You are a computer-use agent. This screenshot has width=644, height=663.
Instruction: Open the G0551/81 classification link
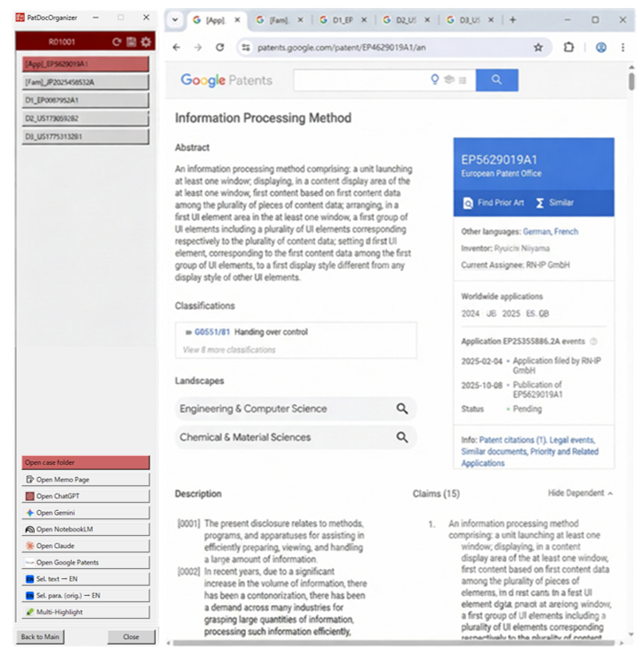pyautogui.click(x=212, y=331)
